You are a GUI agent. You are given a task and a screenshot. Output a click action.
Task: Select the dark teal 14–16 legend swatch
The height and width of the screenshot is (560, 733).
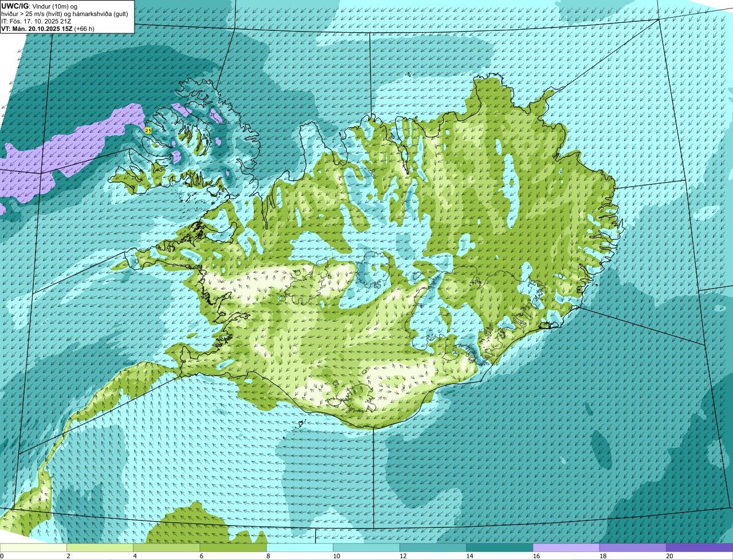point(500,547)
